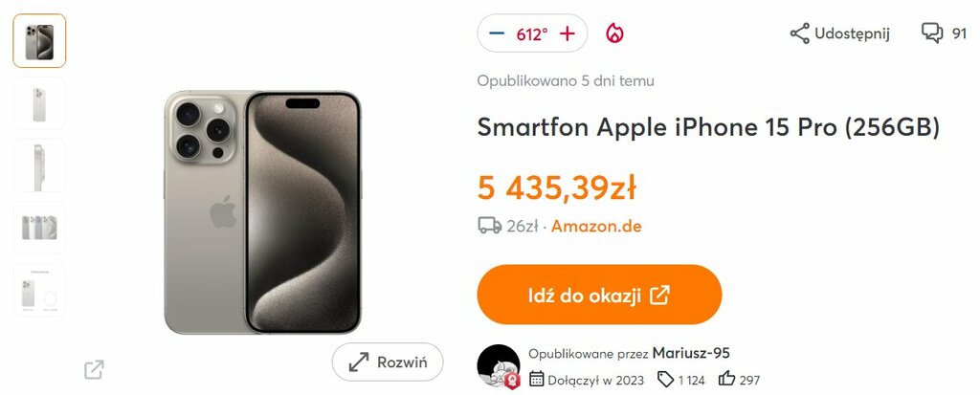This screenshot has height=395, width=980.
Task: Open image in new window icon
Action: [x=94, y=369]
